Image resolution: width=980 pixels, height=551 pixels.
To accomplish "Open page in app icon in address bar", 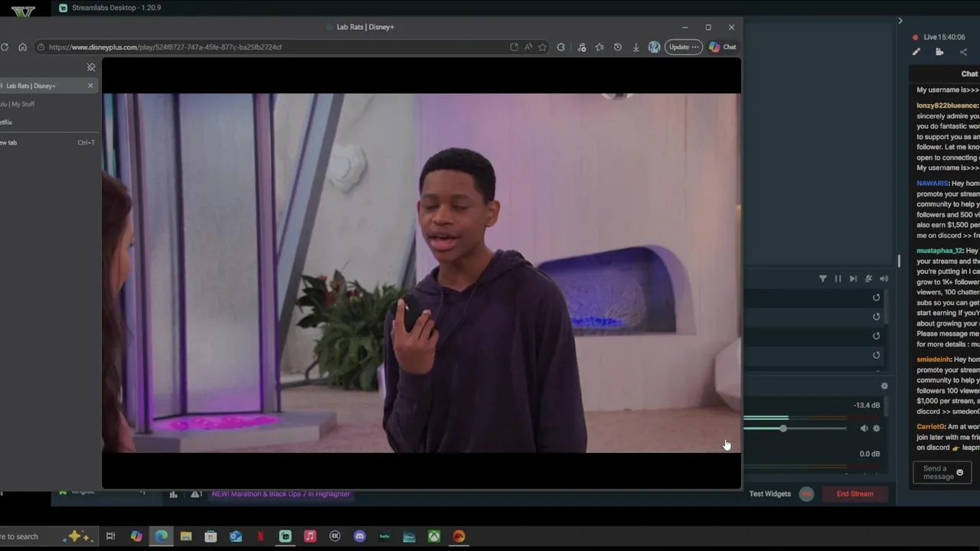I will (x=514, y=47).
